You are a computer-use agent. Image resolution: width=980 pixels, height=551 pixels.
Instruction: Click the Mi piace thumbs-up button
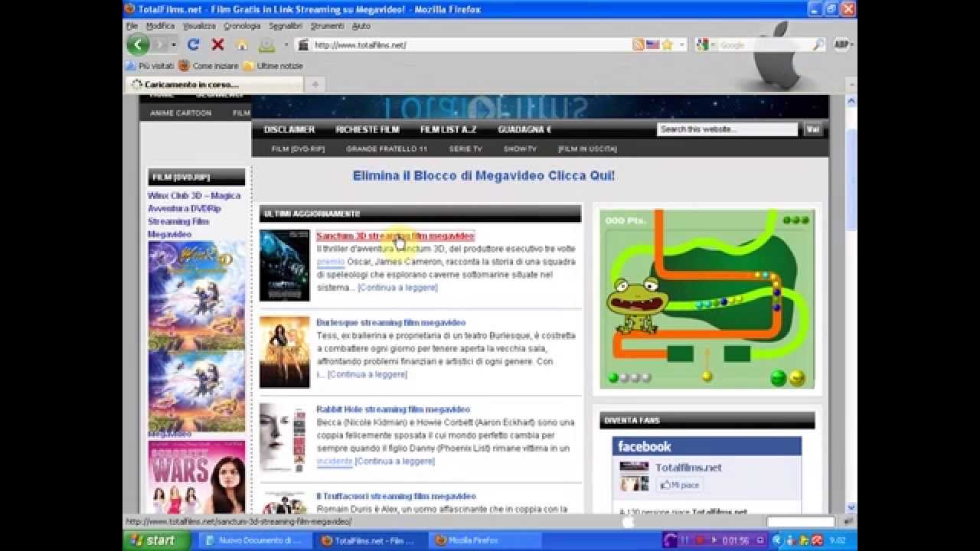(680, 484)
